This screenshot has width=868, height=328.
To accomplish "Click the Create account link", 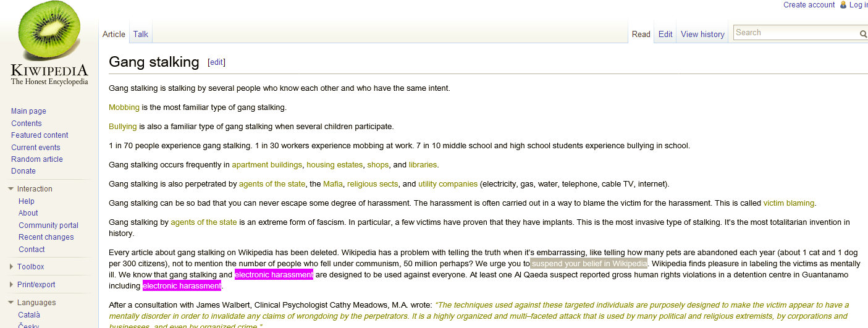I will tap(809, 5).
